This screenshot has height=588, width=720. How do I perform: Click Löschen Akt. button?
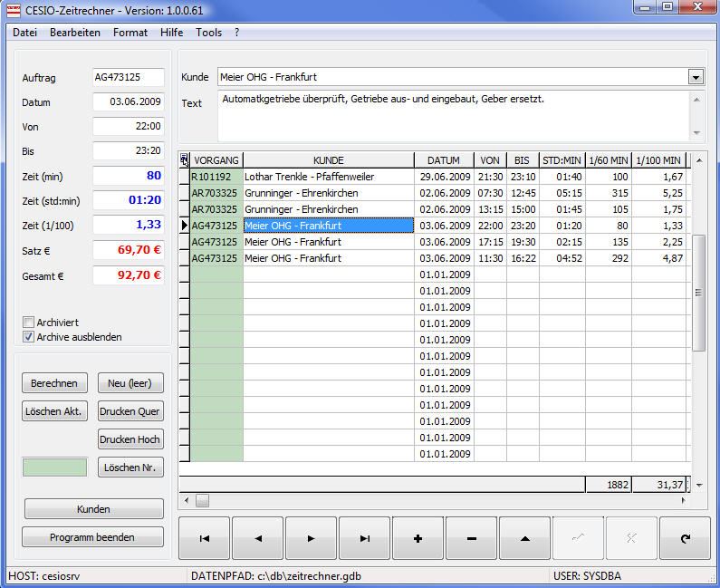tap(54, 411)
